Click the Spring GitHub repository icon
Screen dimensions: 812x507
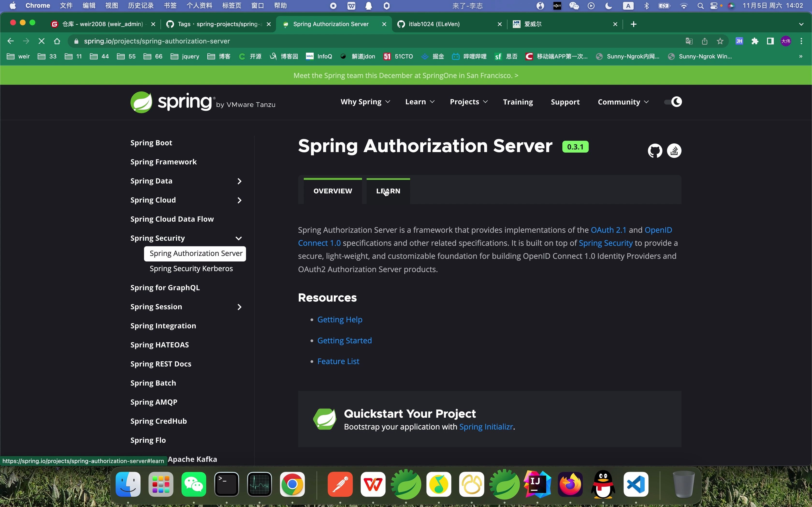(655, 151)
